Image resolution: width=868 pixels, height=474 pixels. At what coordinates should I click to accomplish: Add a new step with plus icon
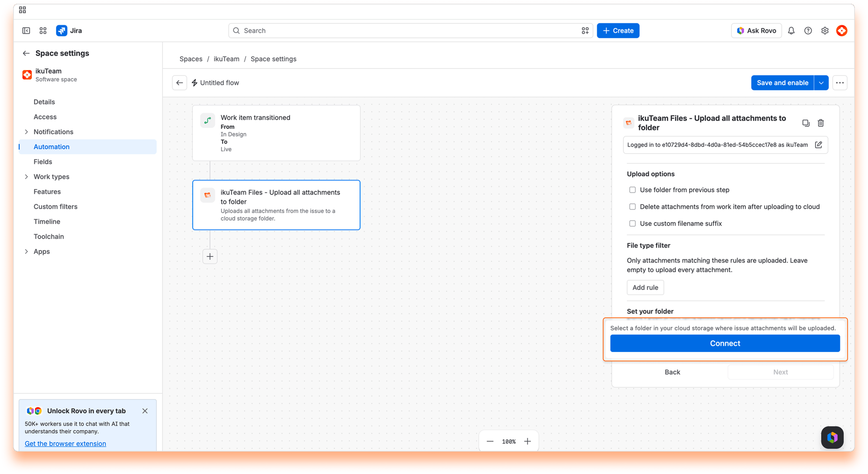click(x=210, y=256)
